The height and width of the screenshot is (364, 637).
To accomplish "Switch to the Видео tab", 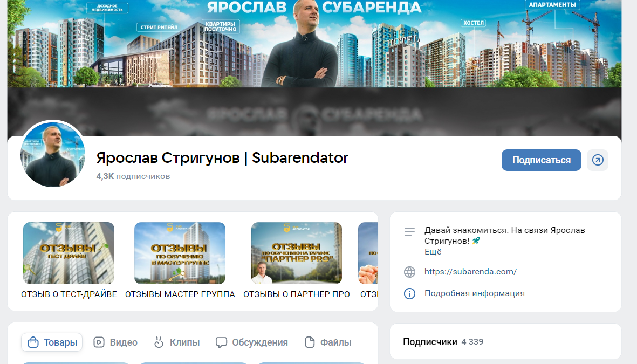I will pyautogui.click(x=115, y=342).
